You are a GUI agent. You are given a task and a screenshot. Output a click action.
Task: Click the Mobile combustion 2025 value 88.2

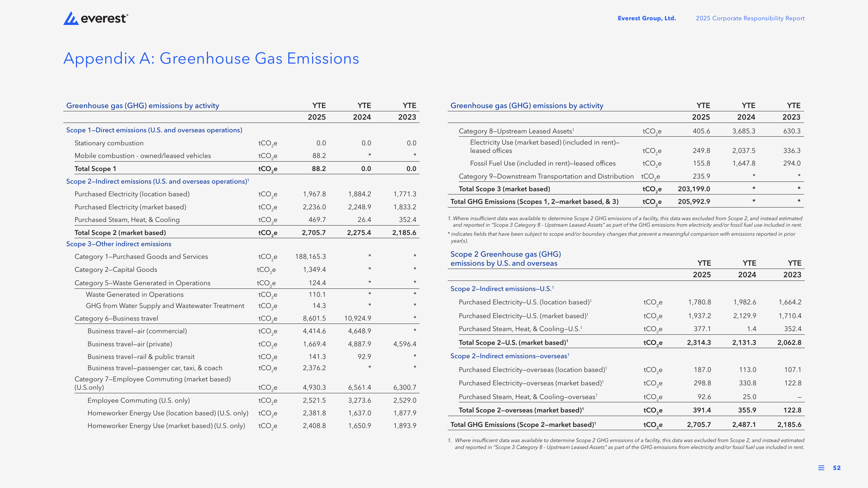[319, 156]
